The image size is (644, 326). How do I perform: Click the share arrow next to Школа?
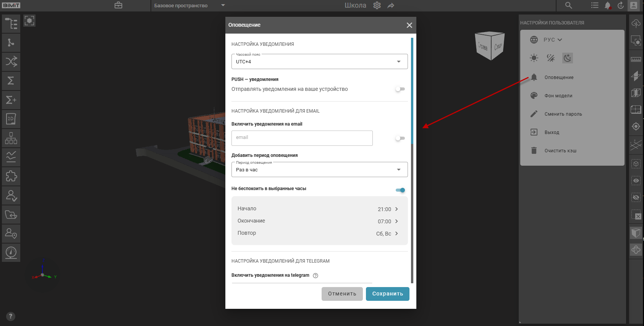coord(391,6)
